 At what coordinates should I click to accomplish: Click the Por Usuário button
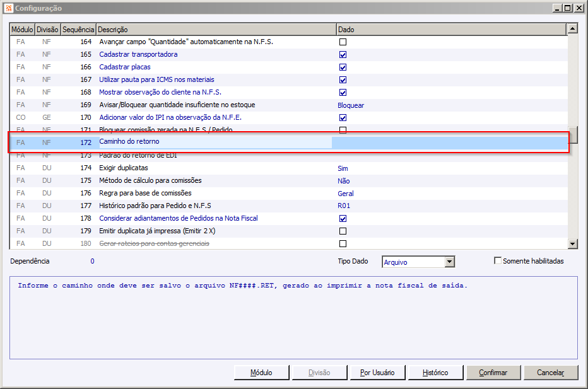377,373
